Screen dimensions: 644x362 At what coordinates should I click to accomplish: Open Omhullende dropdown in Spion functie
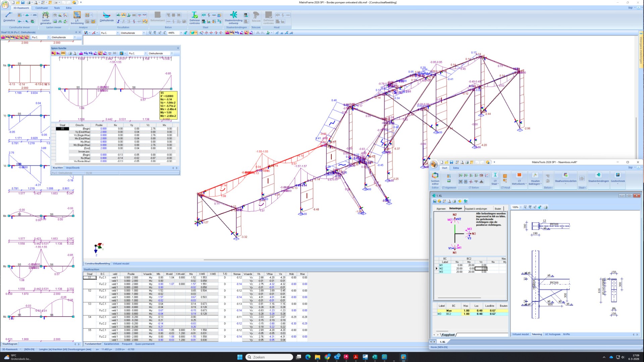pos(172,53)
